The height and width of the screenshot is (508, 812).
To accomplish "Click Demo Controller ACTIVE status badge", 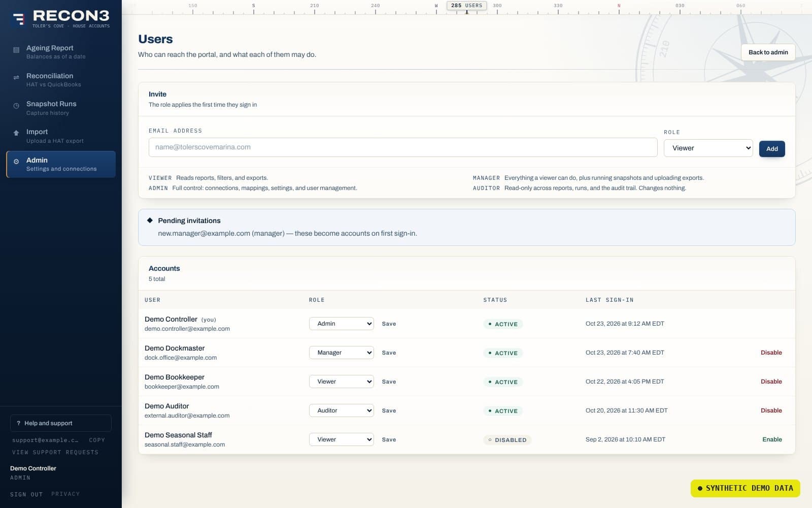I will click(x=503, y=324).
